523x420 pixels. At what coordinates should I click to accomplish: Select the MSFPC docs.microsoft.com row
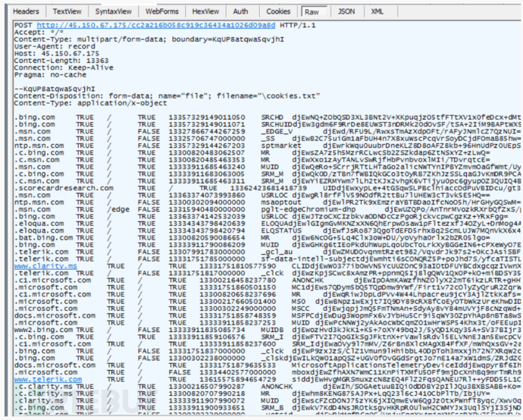click(268, 315)
